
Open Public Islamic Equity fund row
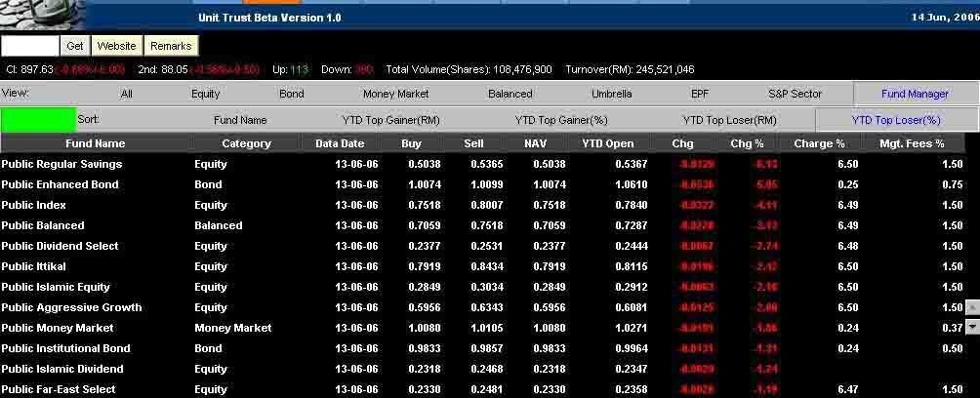pos(56,287)
